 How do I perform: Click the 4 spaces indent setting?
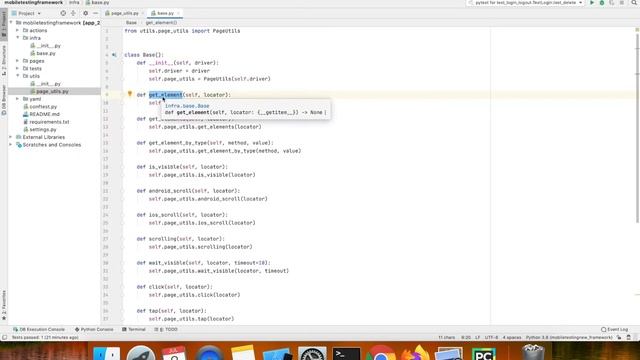pyautogui.click(x=512, y=338)
